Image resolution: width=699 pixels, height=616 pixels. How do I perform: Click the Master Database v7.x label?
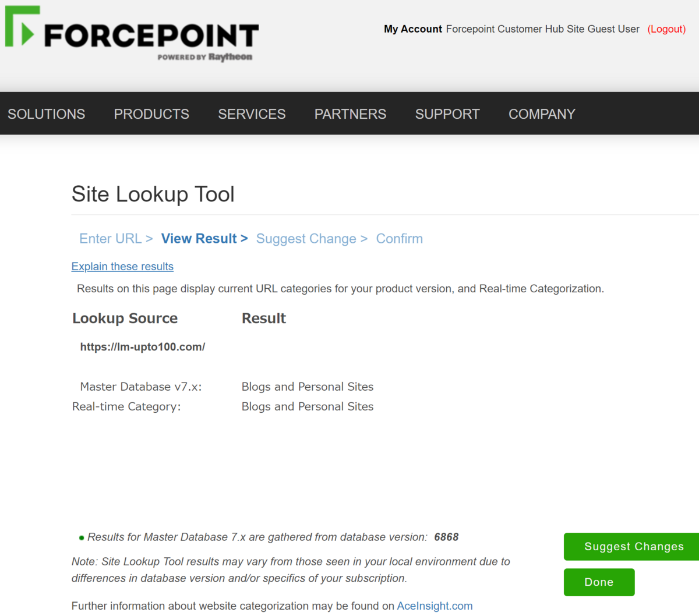pos(141,387)
